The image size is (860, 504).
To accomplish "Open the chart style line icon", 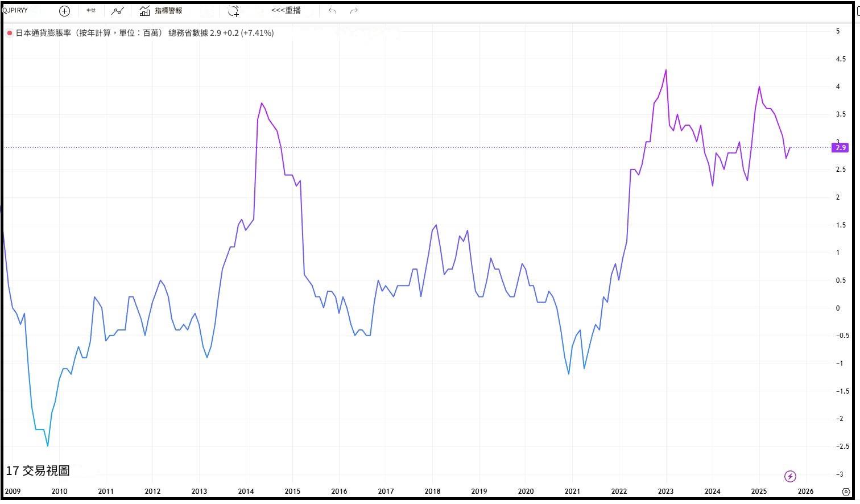I will [117, 11].
